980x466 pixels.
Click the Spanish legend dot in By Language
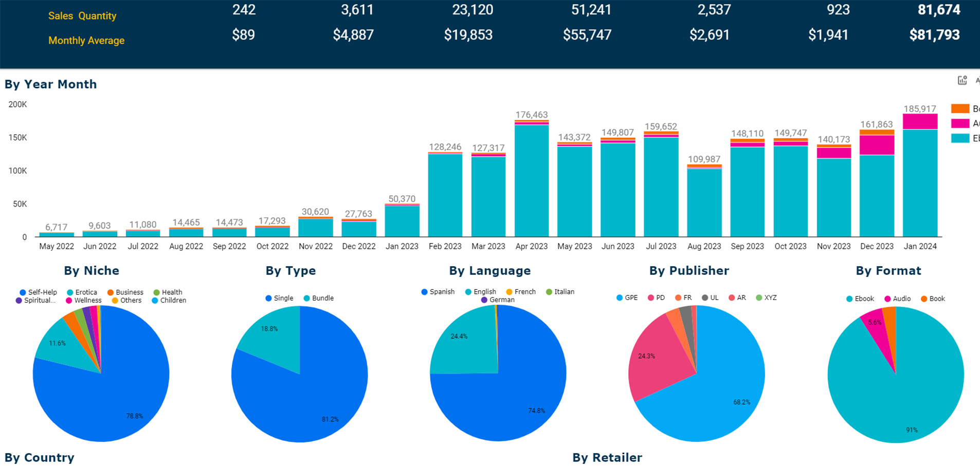(x=424, y=291)
